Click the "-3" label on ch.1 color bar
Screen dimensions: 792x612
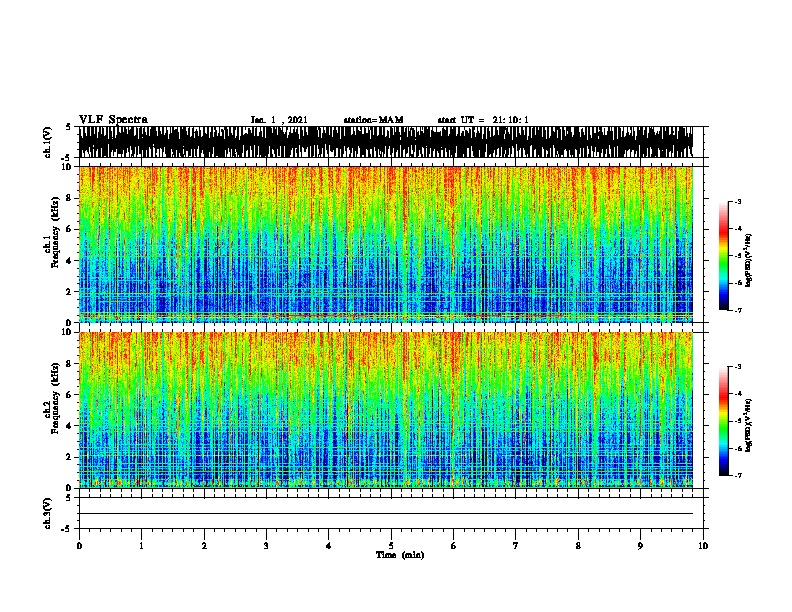737,201
